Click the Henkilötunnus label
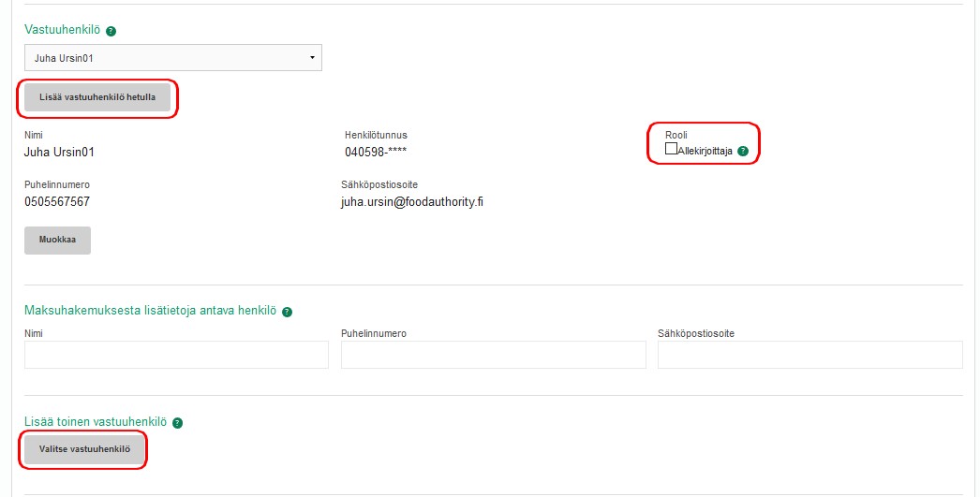The width and height of the screenshot is (980, 497). [x=376, y=135]
